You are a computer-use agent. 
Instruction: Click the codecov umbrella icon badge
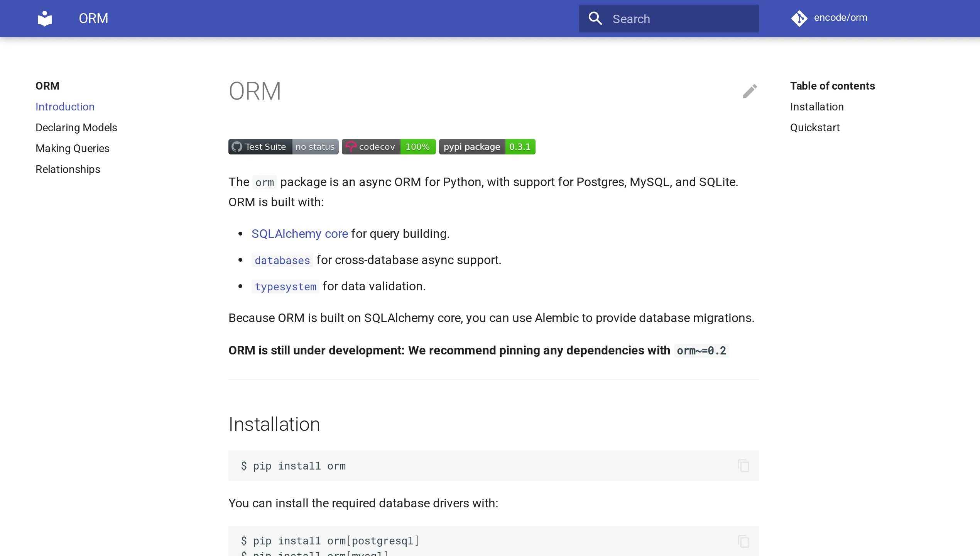351,146
